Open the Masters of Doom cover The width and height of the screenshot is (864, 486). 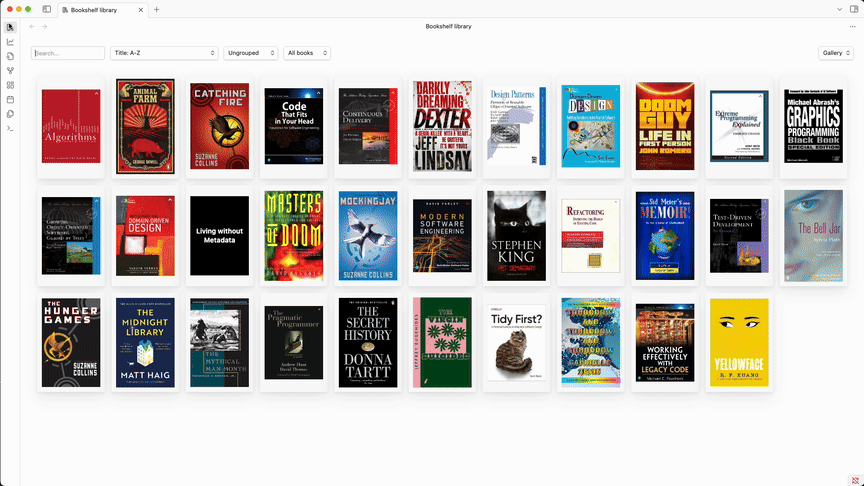click(294, 236)
